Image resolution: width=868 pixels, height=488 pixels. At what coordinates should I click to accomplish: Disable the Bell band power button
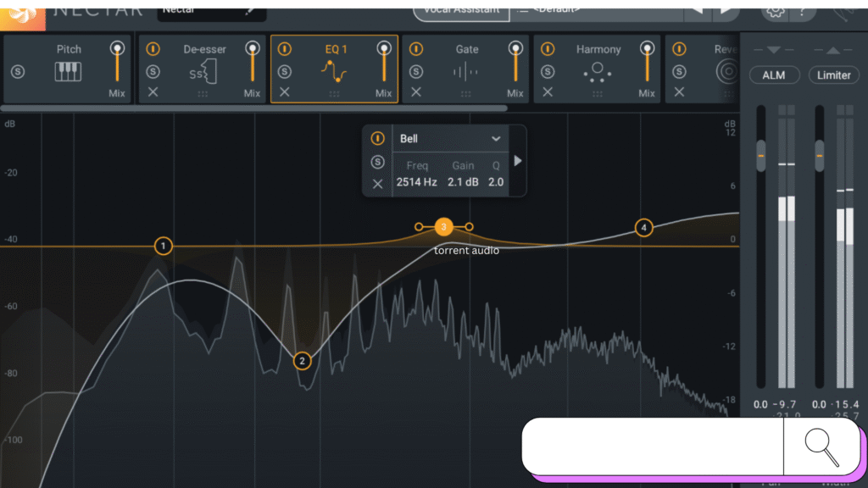(x=378, y=138)
